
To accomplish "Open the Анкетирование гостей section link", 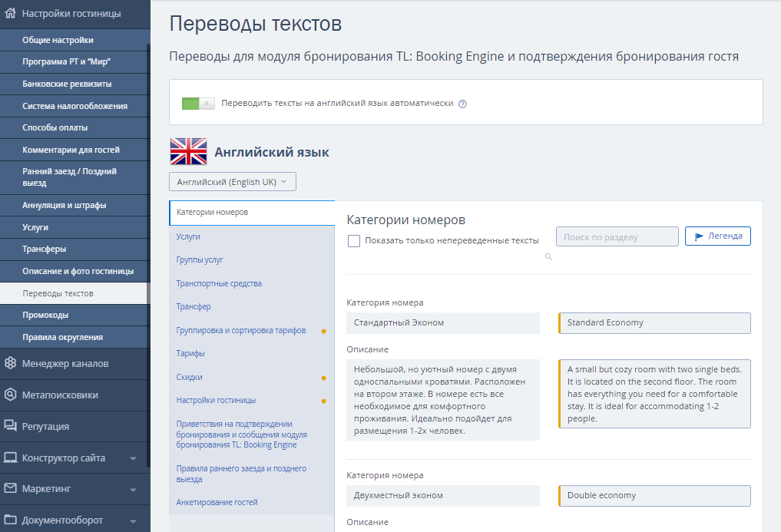I will click(217, 502).
